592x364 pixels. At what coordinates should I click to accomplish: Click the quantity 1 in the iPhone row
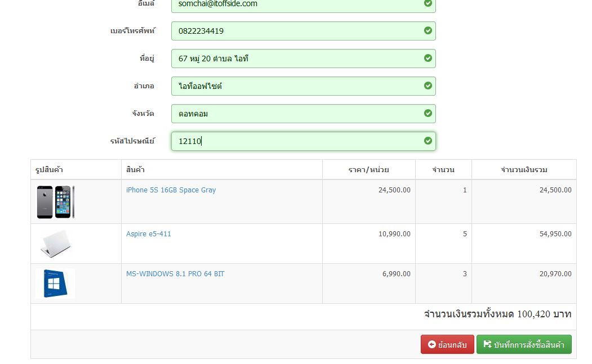point(465,190)
